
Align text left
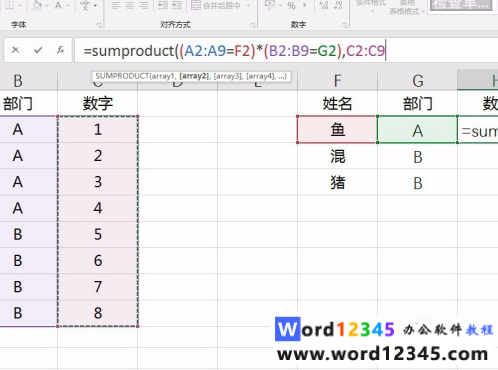point(116,5)
